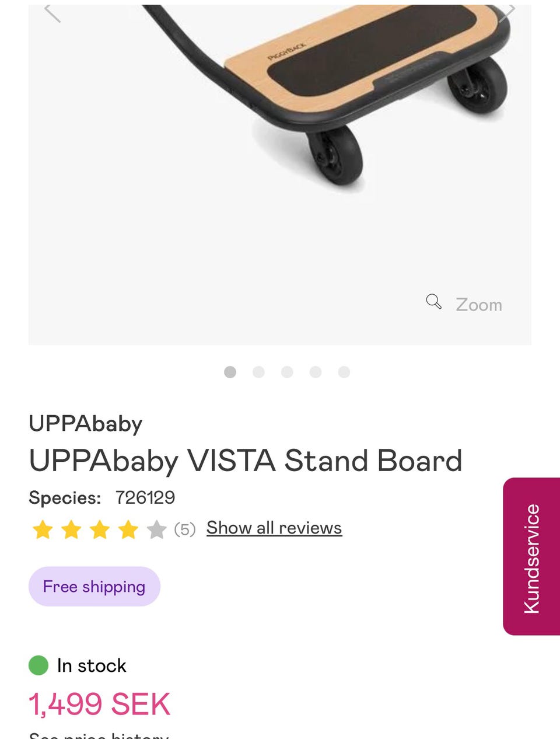The height and width of the screenshot is (739, 560).
Task: Switch to the second carousel image dot
Action: 258,372
